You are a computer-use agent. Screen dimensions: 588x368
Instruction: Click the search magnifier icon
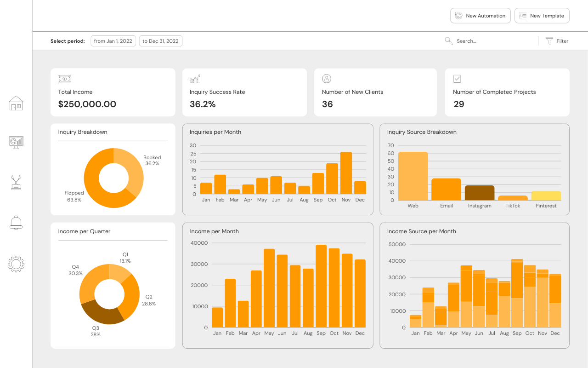(449, 41)
